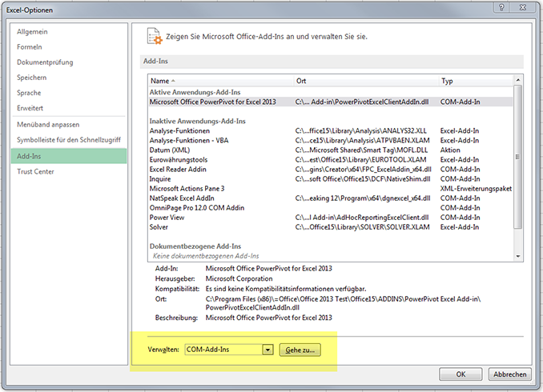Viewport: 543px width, 392px height.
Task: Click the scrollbar down arrow
Action: [517, 256]
